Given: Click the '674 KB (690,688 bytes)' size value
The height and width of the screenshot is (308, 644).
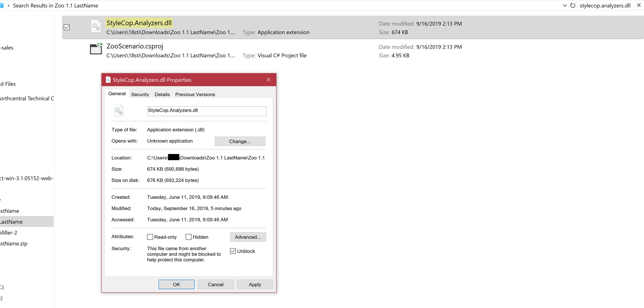Looking at the screenshot, I should pyautogui.click(x=173, y=169).
